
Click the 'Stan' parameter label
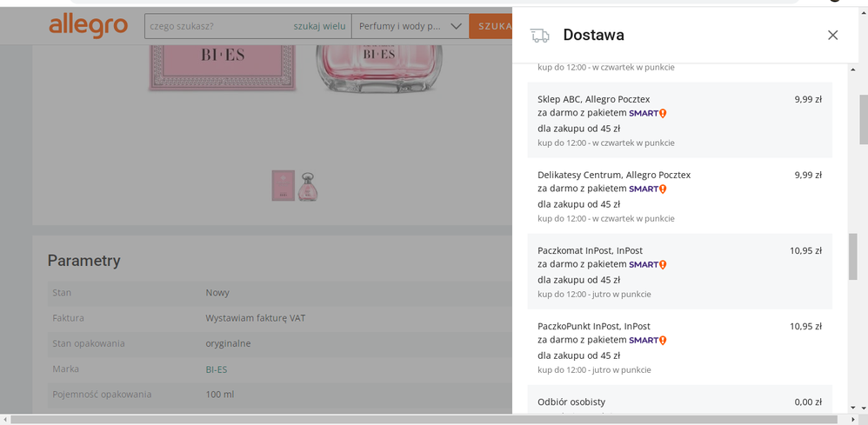click(62, 293)
